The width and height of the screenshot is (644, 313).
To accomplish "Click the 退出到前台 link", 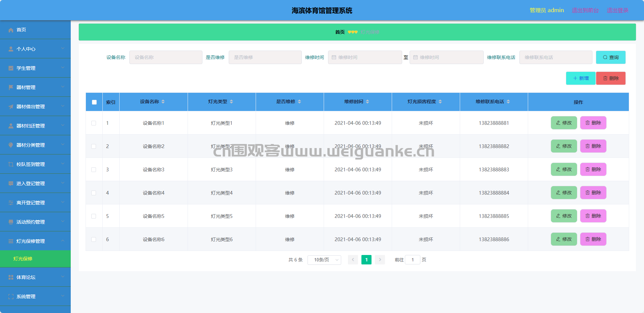I will (x=585, y=10).
